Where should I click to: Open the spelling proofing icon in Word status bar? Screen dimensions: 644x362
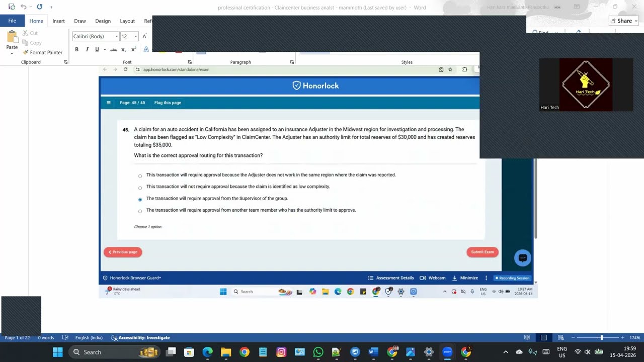[65, 337]
